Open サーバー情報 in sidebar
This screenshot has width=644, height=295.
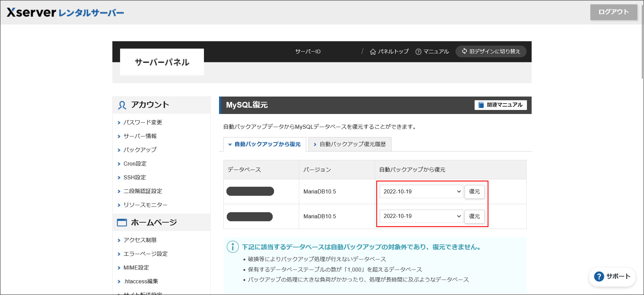click(x=140, y=136)
